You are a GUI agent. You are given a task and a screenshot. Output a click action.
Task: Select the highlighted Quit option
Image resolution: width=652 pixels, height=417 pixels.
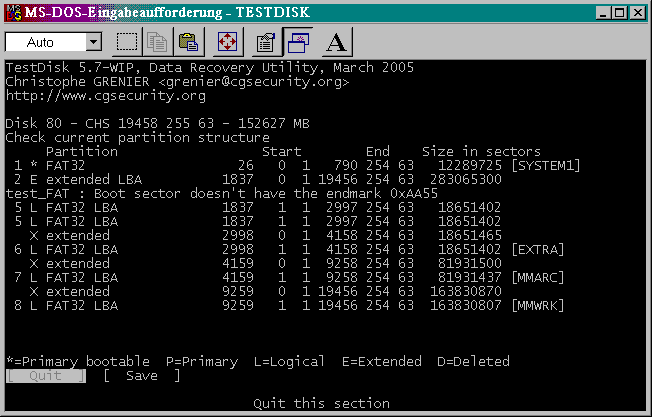(x=46, y=376)
